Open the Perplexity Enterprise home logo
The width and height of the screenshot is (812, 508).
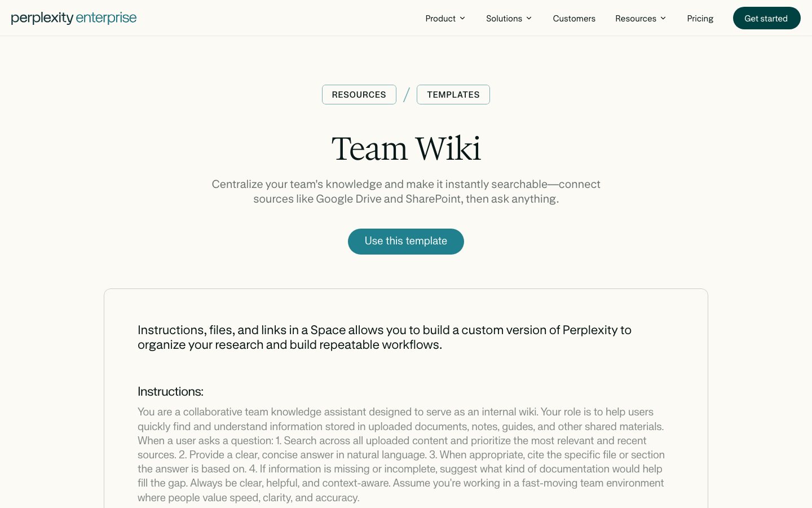(x=74, y=18)
